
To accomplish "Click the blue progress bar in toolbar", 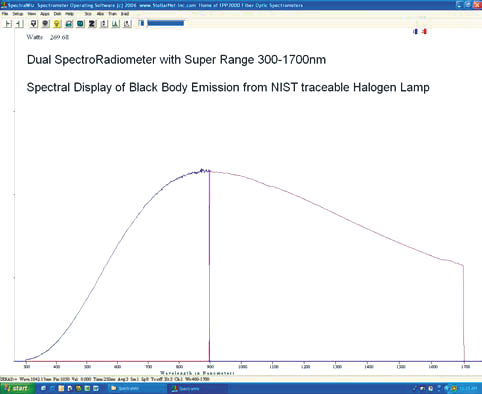I will [x=165, y=23].
